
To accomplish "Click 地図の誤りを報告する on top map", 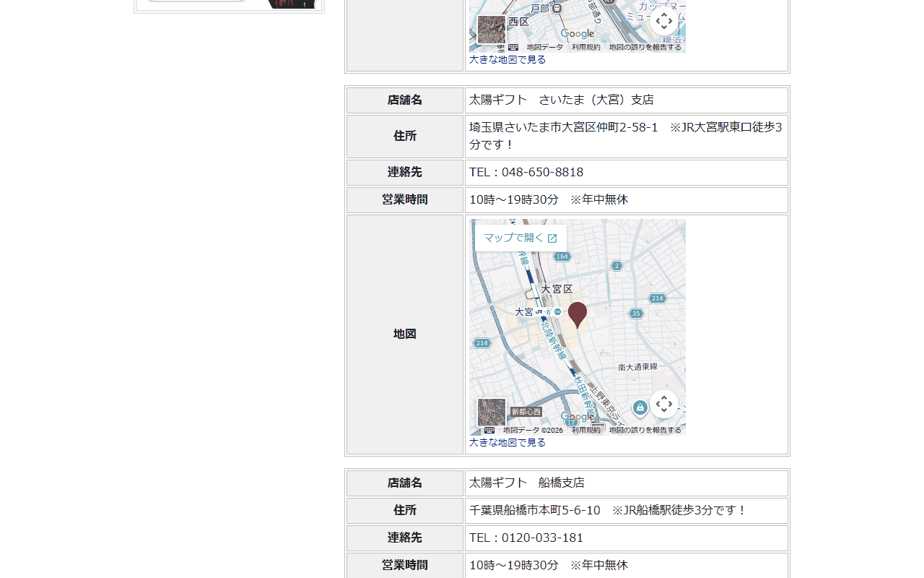I will pyautogui.click(x=645, y=47).
